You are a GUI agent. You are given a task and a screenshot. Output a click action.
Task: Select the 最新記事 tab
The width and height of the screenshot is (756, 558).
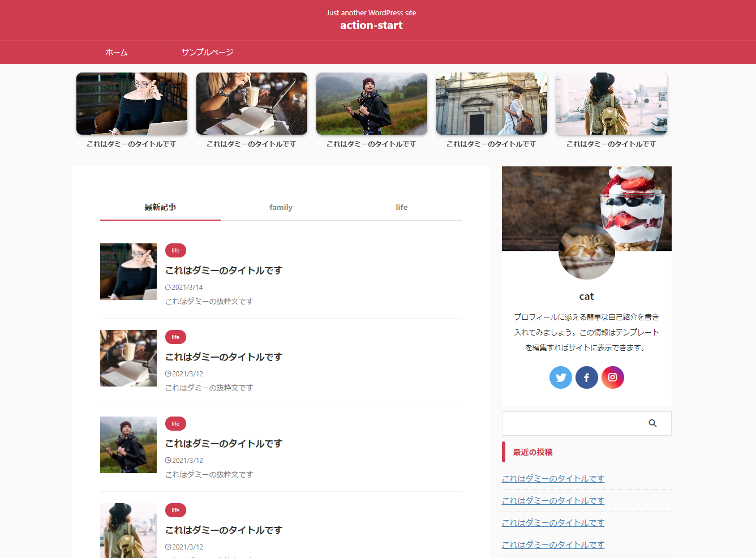click(x=160, y=208)
